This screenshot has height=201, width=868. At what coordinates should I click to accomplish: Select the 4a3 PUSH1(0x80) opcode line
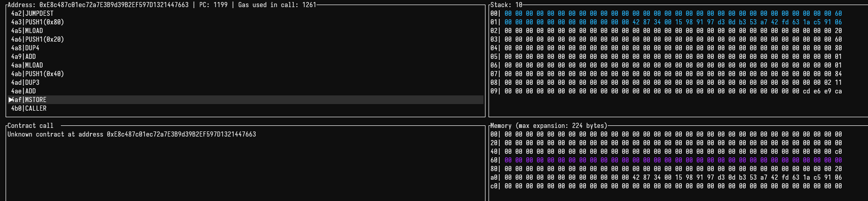click(38, 22)
